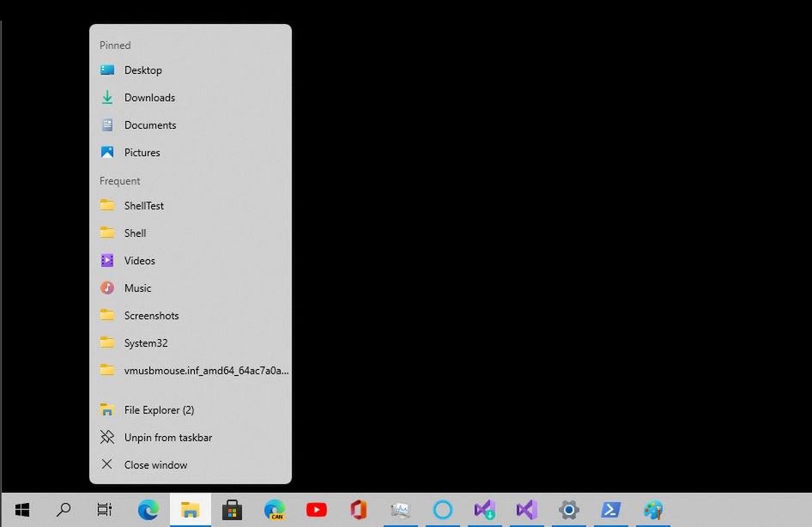Viewport: 812px width, 527px height.
Task: Open the ShellTest frequent folder
Action: [144, 205]
